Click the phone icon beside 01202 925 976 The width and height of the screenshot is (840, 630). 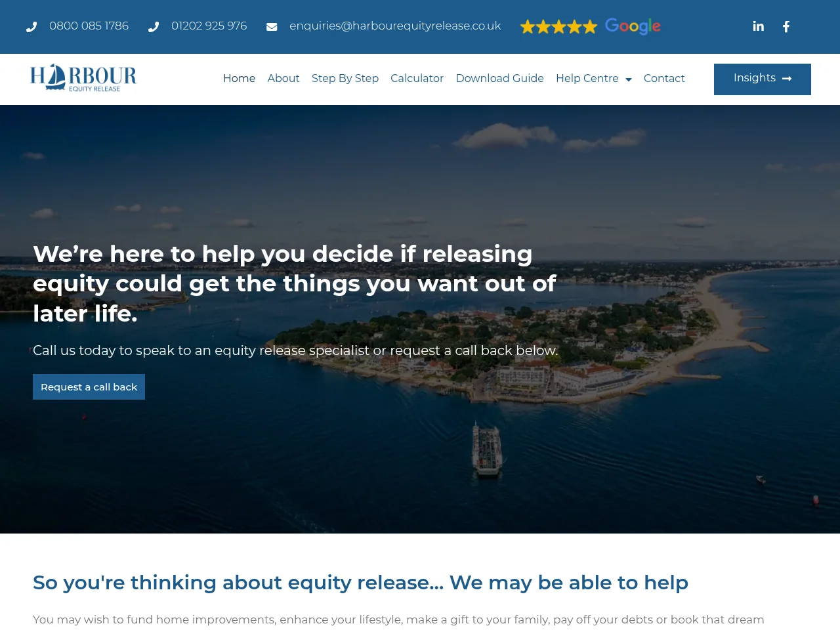click(154, 26)
